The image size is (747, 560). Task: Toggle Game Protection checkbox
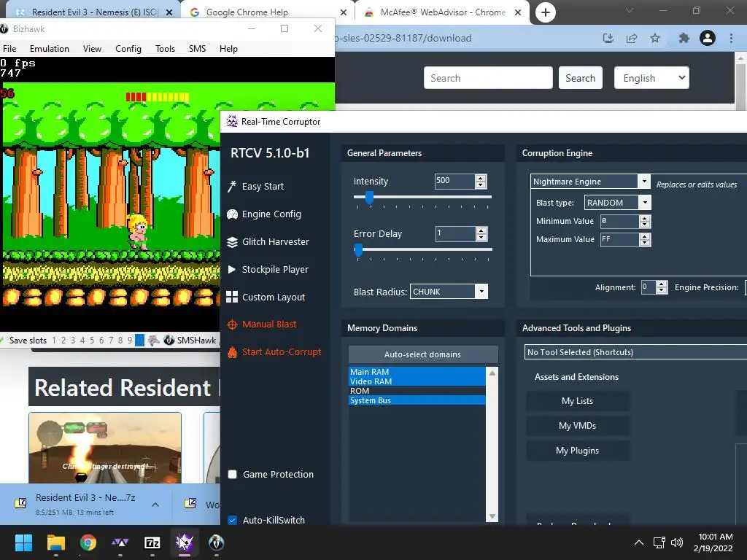click(233, 474)
